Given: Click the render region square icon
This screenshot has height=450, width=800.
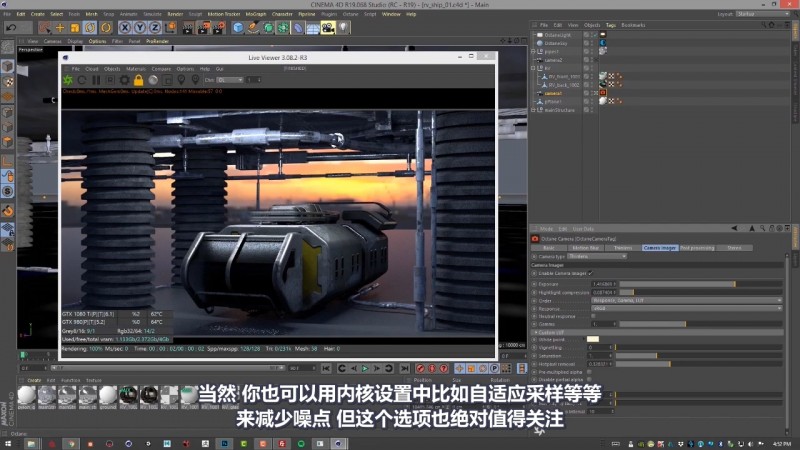Looking at the screenshot, I should coord(167,80).
